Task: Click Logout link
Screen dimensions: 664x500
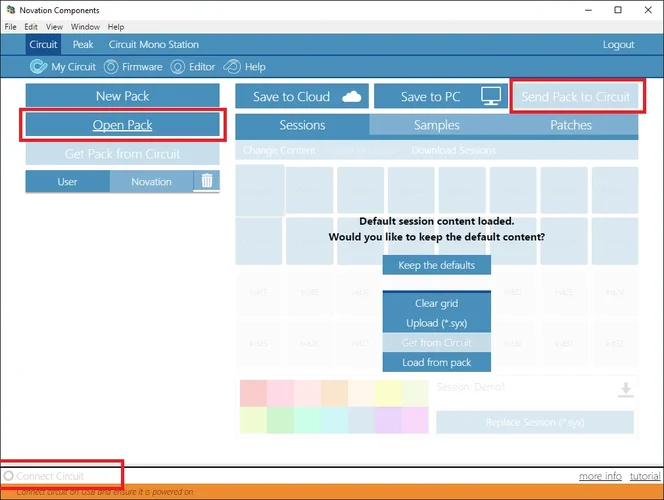Action: click(618, 44)
